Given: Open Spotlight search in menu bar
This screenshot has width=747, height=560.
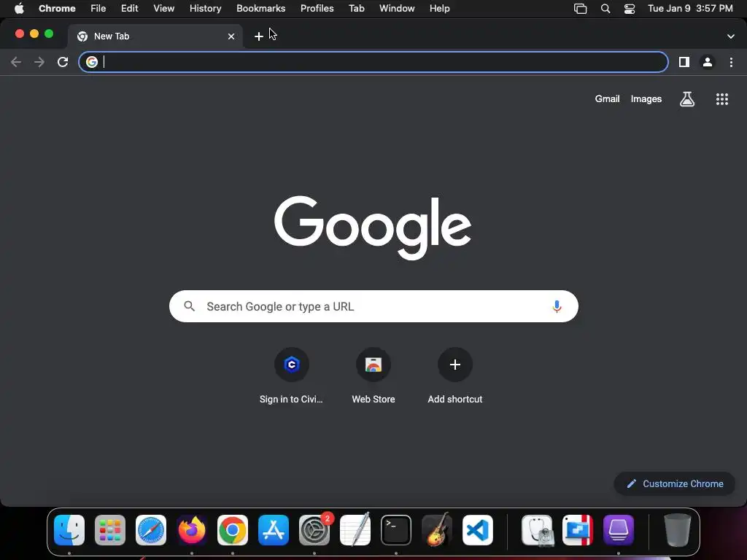Looking at the screenshot, I should 605,9.
